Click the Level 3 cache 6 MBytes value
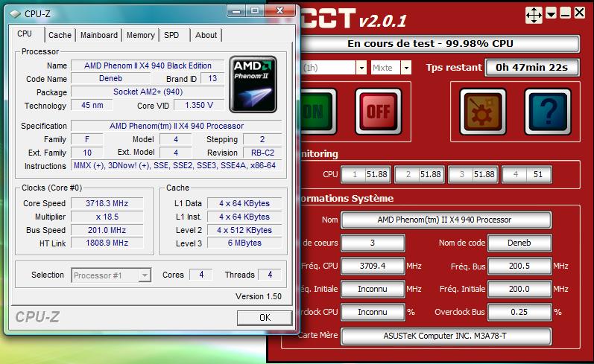 (244, 243)
